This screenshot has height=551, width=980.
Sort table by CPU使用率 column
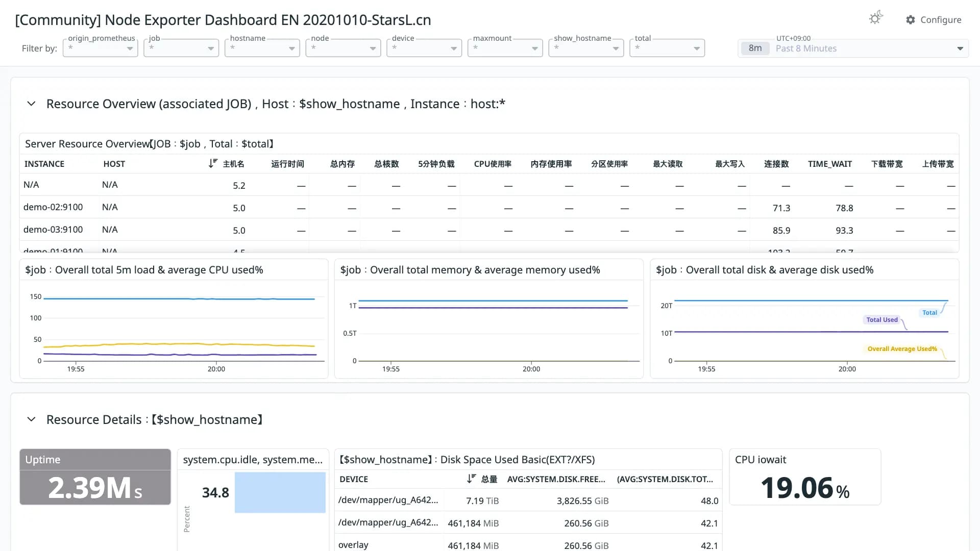[x=493, y=164]
